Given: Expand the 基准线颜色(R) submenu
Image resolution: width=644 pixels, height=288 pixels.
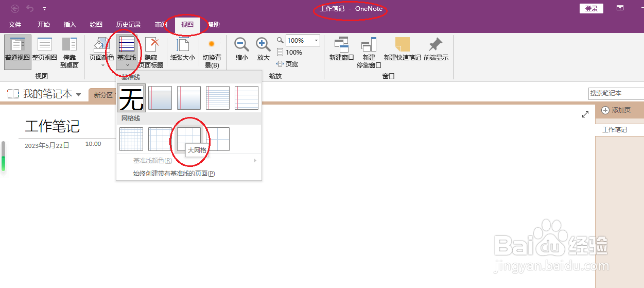Looking at the screenshot, I should click(189, 161).
